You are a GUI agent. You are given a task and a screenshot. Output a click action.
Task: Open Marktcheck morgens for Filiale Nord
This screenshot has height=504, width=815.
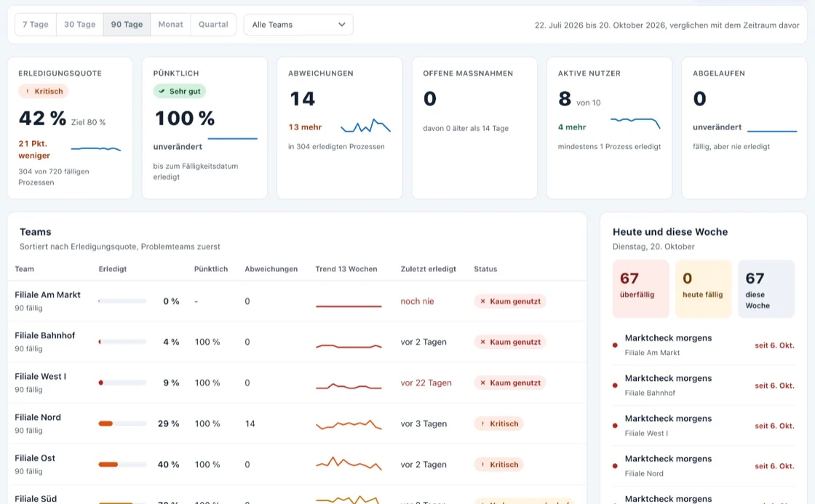click(704, 466)
